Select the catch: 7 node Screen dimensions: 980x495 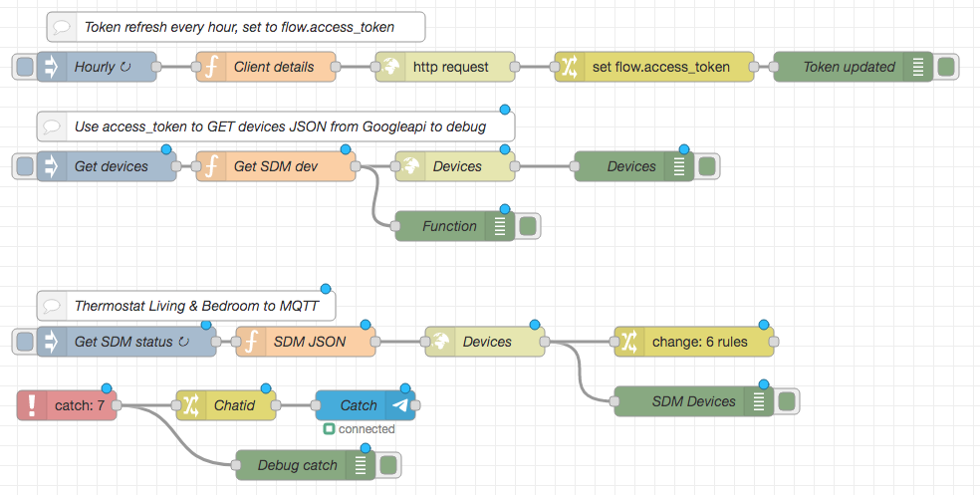[x=67, y=405]
